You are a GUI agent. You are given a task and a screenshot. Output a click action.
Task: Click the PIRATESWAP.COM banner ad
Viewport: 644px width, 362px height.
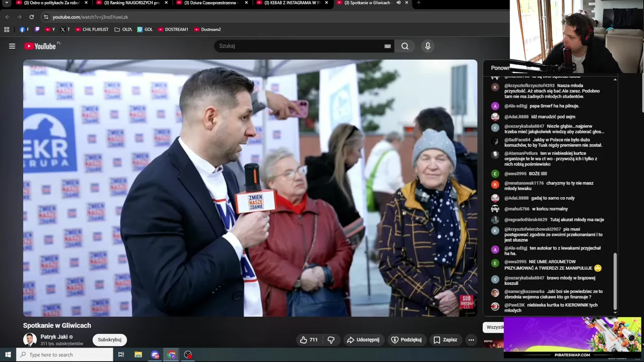point(572,337)
